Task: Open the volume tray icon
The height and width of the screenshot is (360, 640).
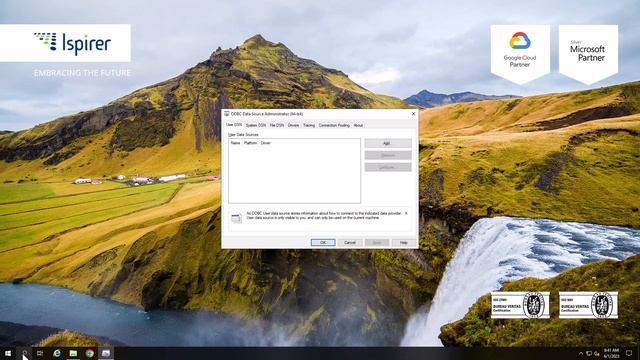Action: point(597,353)
